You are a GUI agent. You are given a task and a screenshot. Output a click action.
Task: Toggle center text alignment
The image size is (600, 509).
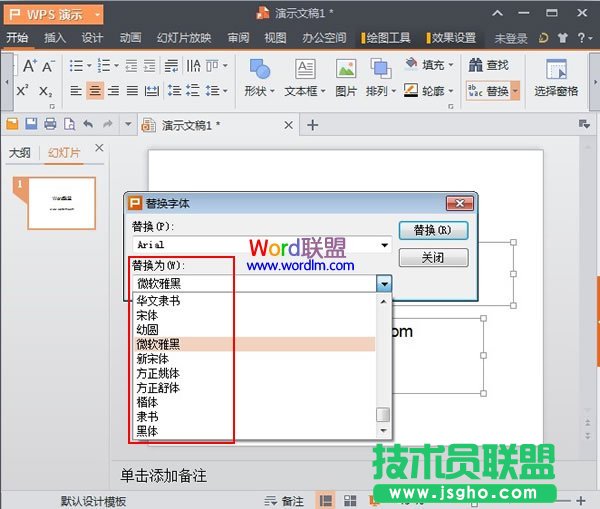pos(94,91)
